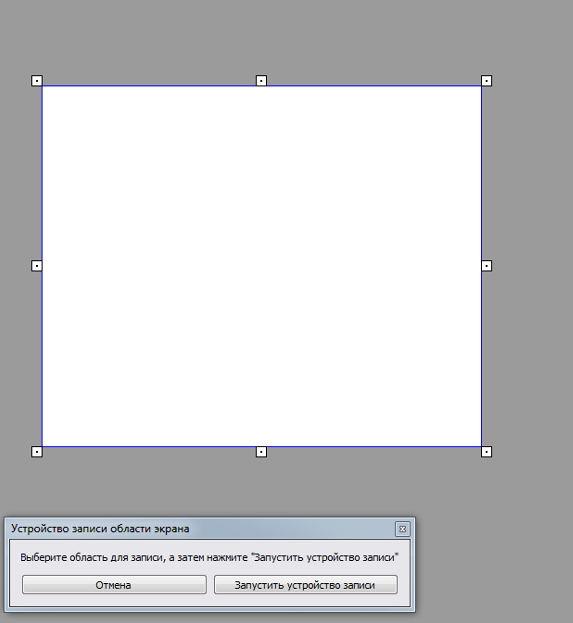Image resolution: width=573 pixels, height=623 pixels.
Task: Click inside the white recording area
Action: point(262,266)
